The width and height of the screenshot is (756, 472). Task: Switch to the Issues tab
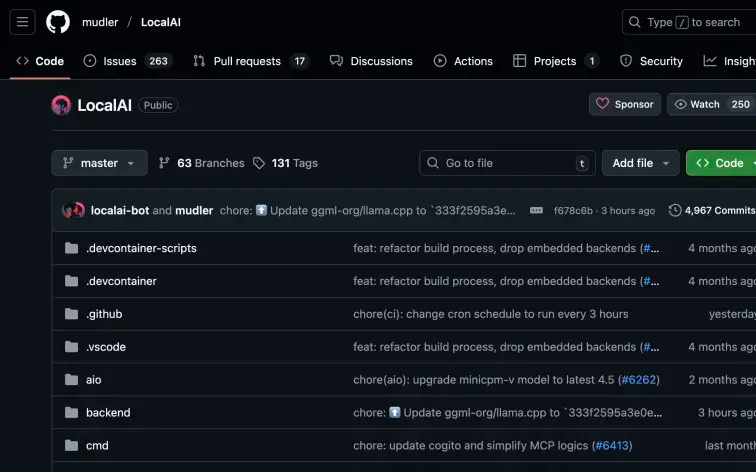pyautogui.click(x=127, y=61)
